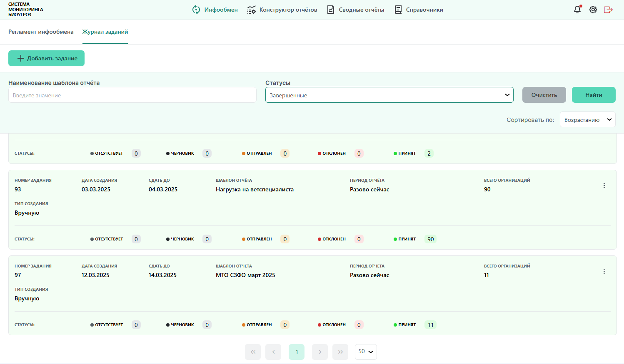Go to previous page arrow

(x=273, y=352)
